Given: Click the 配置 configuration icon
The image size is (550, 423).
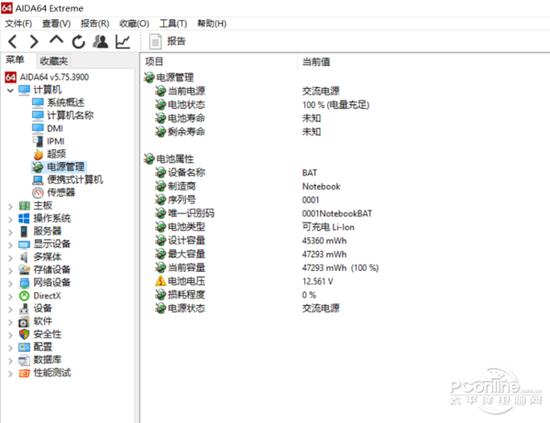Looking at the screenshot, I should pos(24,347).
